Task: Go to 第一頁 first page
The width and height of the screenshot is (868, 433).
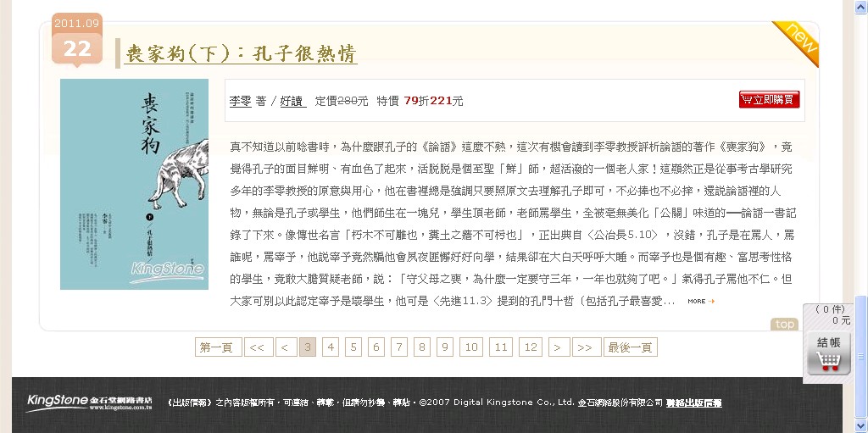Action: [x=218, y=347]
